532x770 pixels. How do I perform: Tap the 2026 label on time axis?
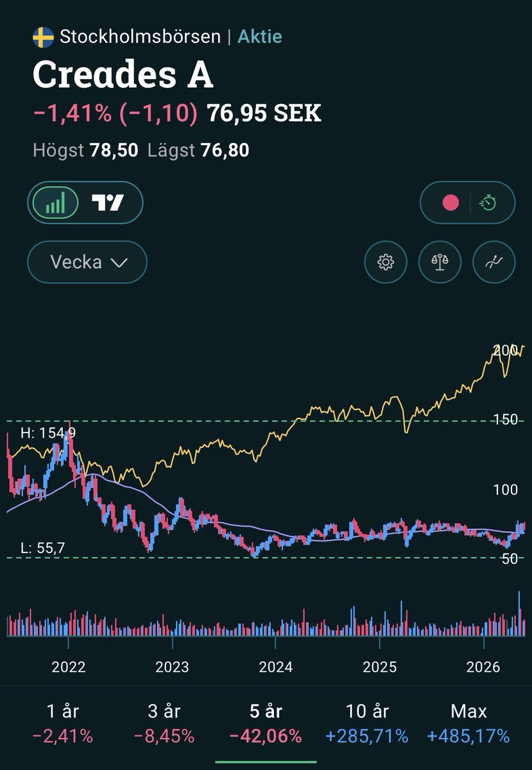point(483,667)
